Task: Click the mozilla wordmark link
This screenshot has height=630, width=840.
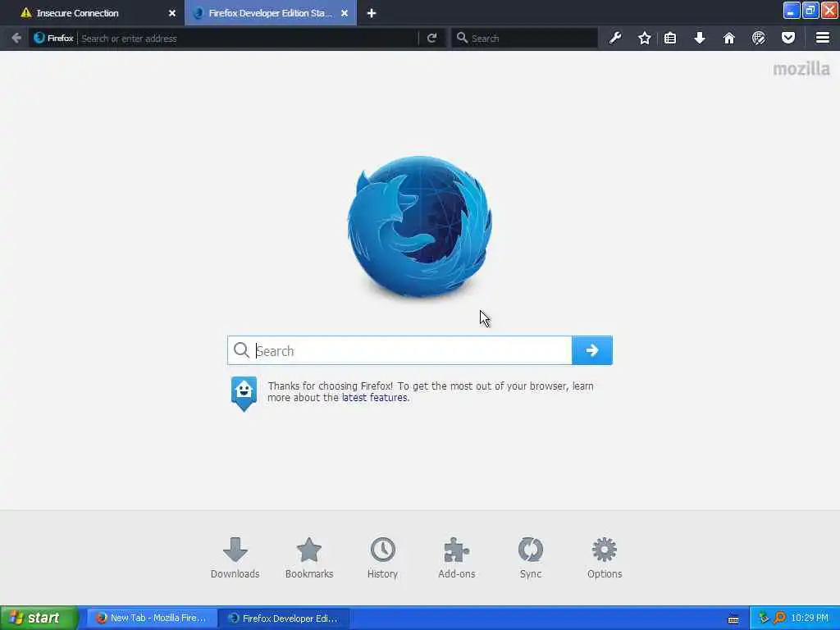Action: tap(801, 69)
